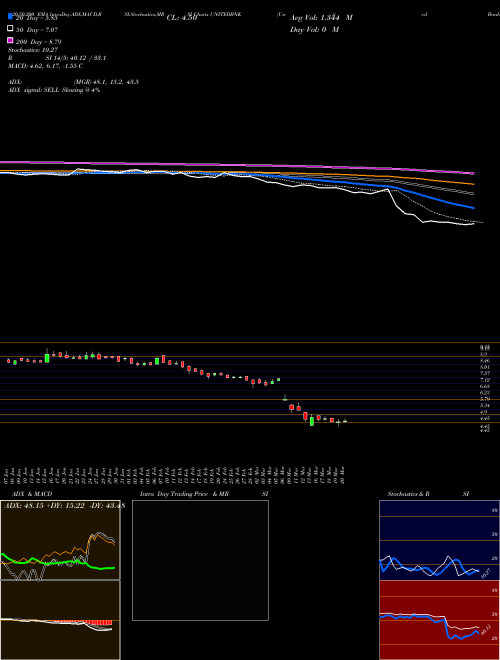Click the end of the orange moving average line
The image size is (500, 660).
click(473, 184)
